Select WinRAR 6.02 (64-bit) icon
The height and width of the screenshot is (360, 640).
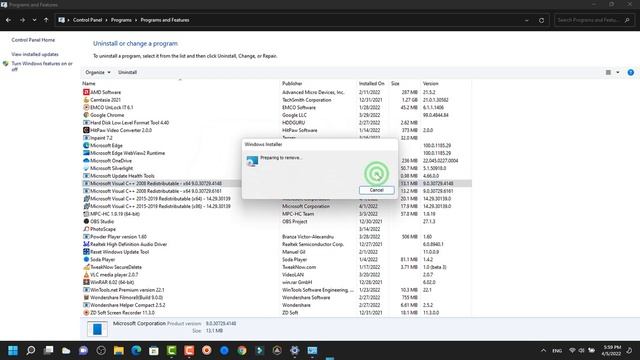coord(86,282)
